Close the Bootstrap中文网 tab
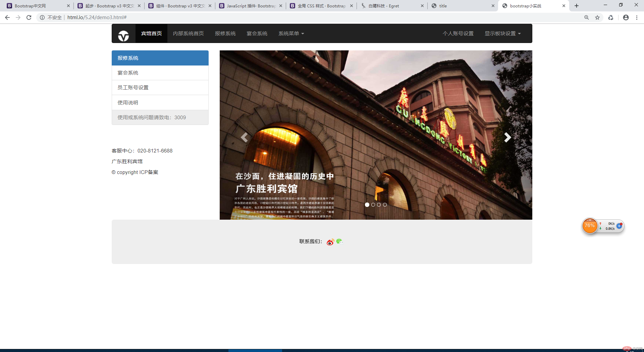Image resolution: width=644 pixels, height=352 pixels. point(68,6)
